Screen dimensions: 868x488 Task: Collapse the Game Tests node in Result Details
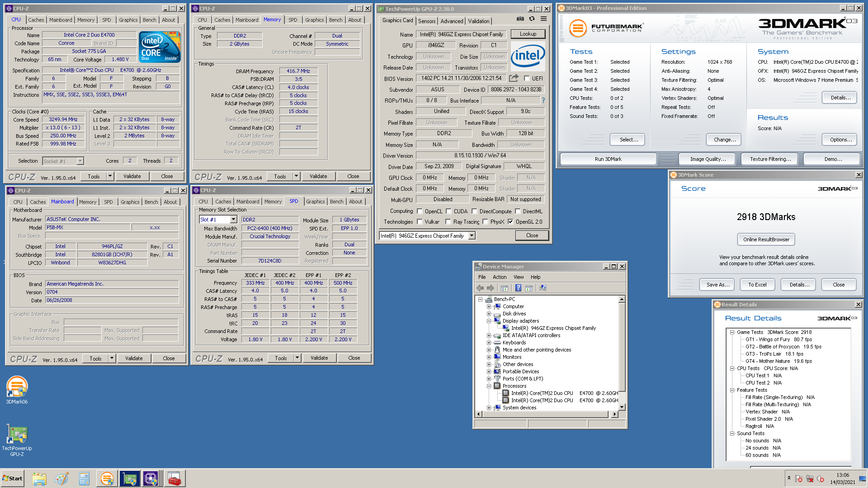point(732,332)
